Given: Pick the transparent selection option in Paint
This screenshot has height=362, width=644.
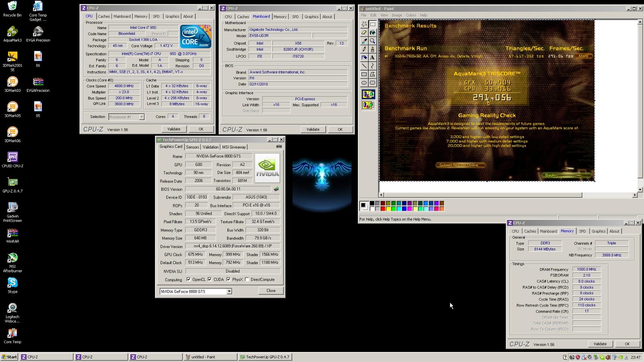Looking at the screenshot, I should [369, 105].
